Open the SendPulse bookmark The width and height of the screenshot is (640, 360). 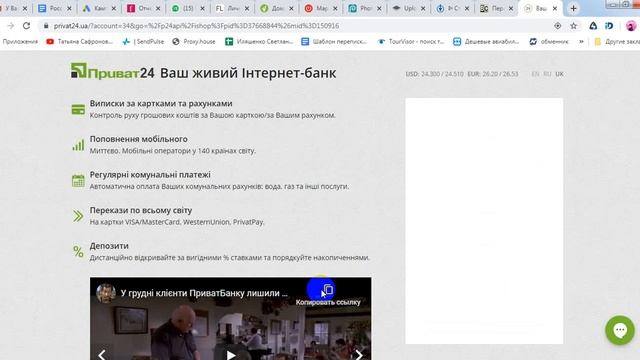click(143, 42)
